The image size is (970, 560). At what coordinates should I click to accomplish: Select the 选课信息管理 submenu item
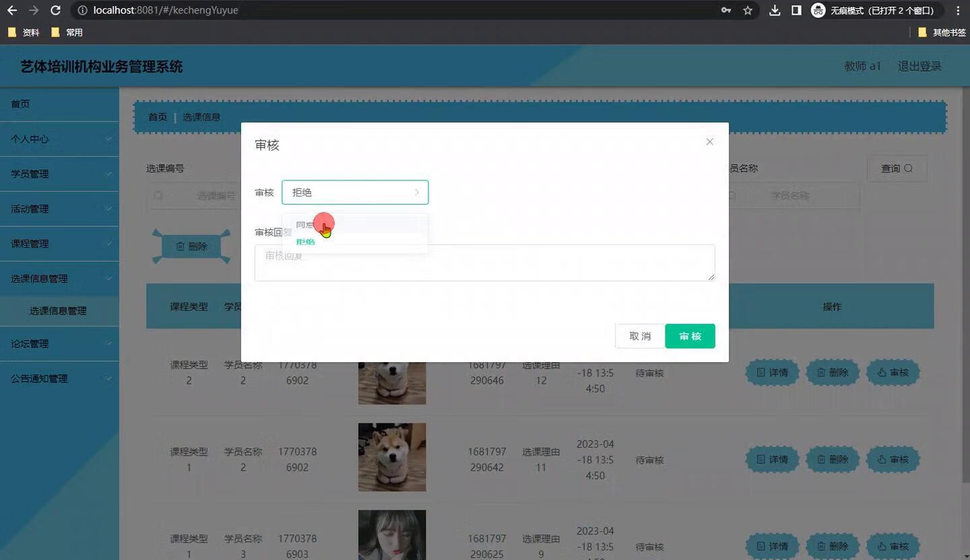(x=59, y=311)
